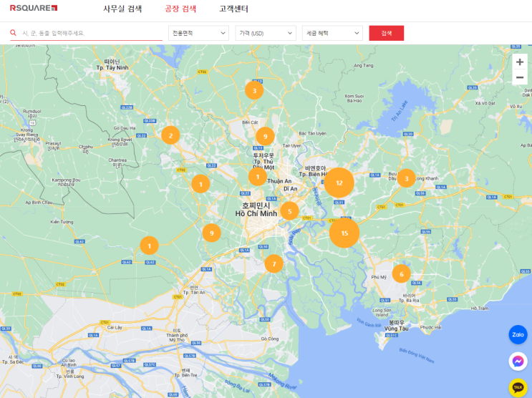532x398 pixels.
Task: Select the cluster marker labeled 7
Action: click(274, 263)
